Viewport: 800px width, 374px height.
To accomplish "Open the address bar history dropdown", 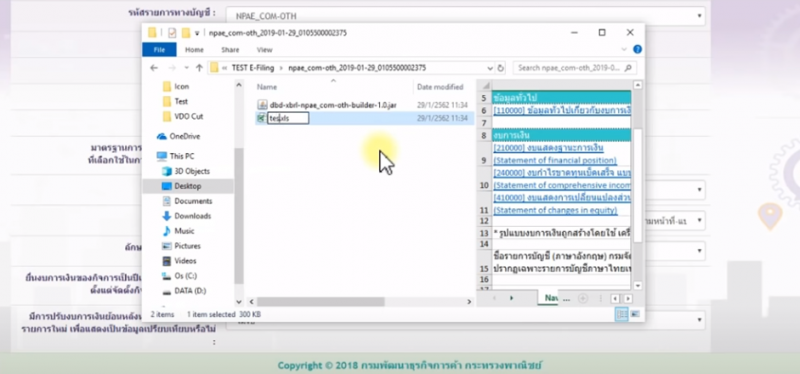I will [x=490, y=68].
